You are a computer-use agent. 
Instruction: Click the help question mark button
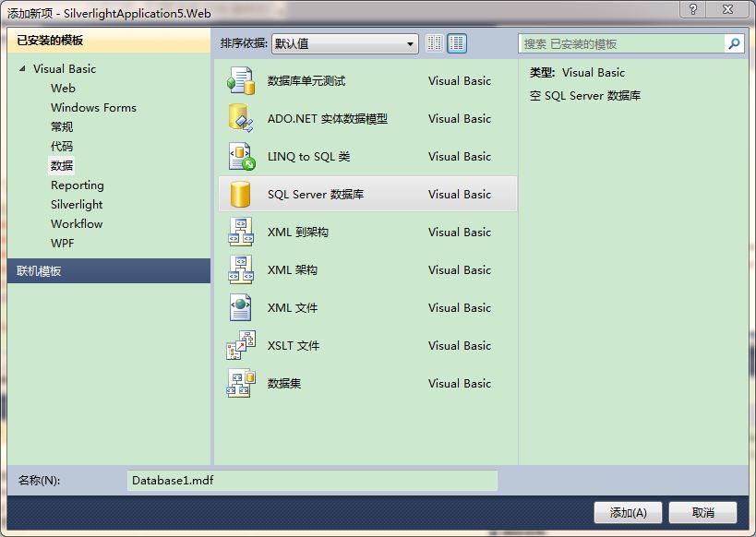(x=693, y=9)
